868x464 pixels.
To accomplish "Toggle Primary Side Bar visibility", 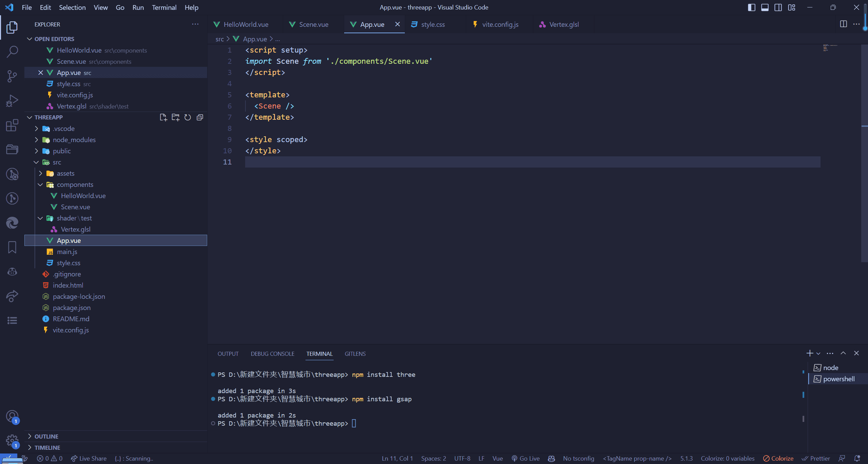I will pyautogui.click(x=751, y=7).
